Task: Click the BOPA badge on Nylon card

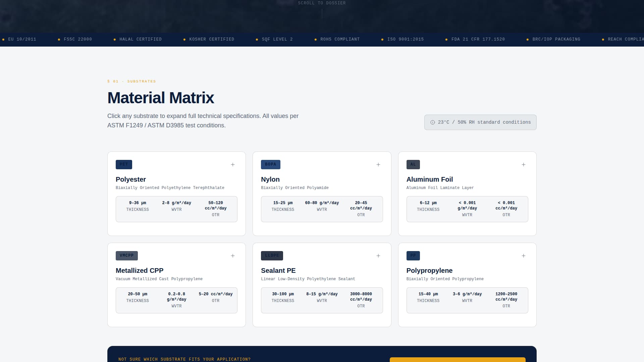Action: [270, 165]
